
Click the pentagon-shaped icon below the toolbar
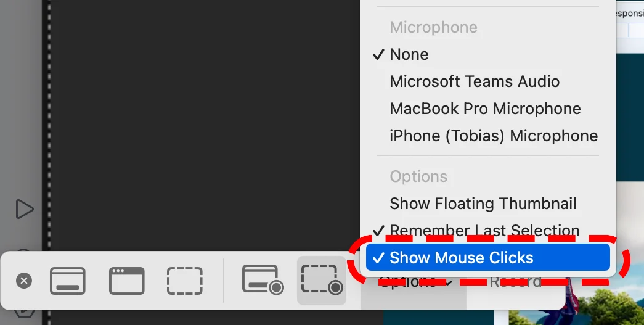(24, 313)
